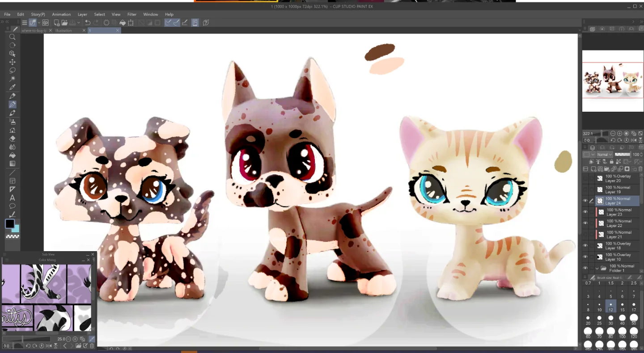Select the Text tool

13,198
